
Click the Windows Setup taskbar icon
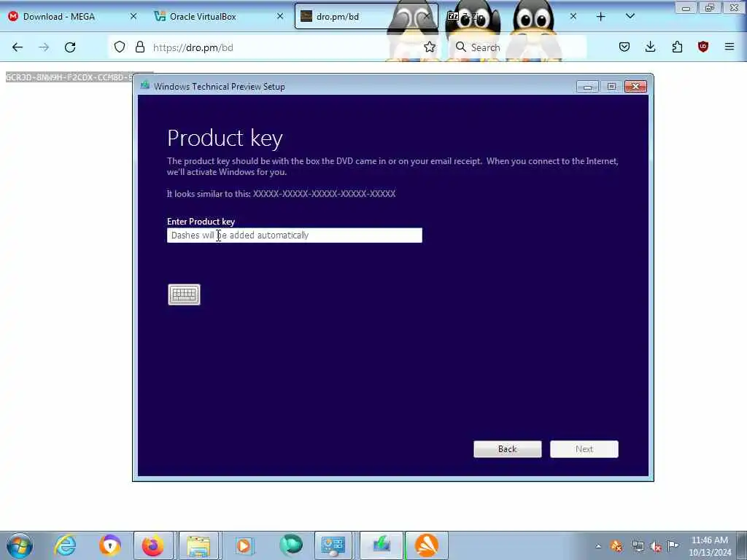pos(381,545)
